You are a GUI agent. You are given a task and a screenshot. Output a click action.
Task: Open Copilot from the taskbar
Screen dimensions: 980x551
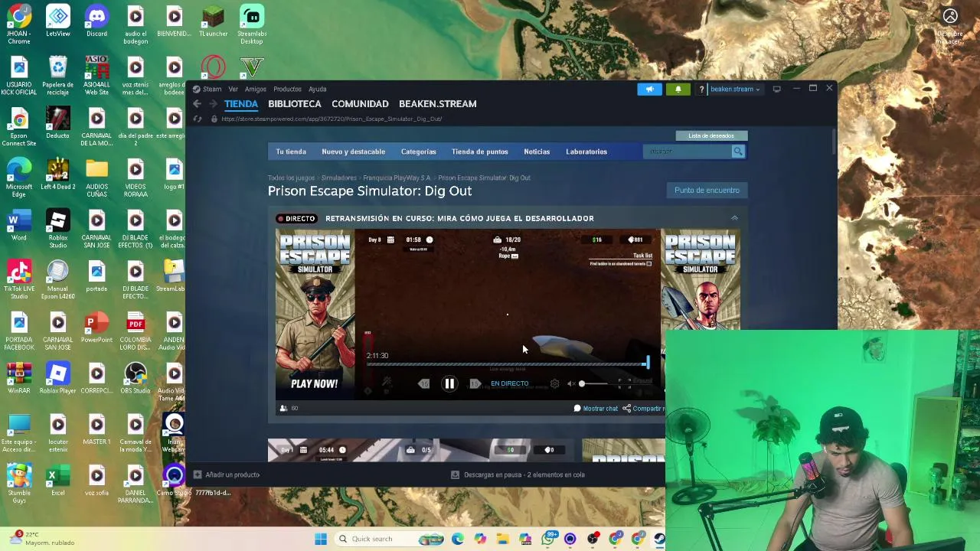pyautogui.click(x=480, y=539)
